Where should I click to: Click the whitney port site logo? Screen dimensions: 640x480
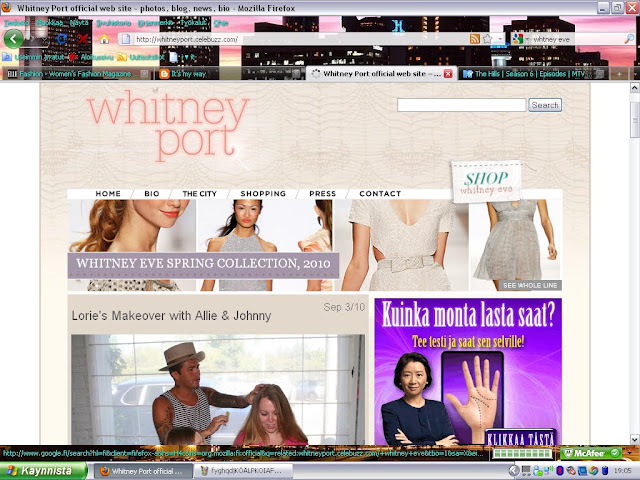pyautogui.click(x=167, y=125)
